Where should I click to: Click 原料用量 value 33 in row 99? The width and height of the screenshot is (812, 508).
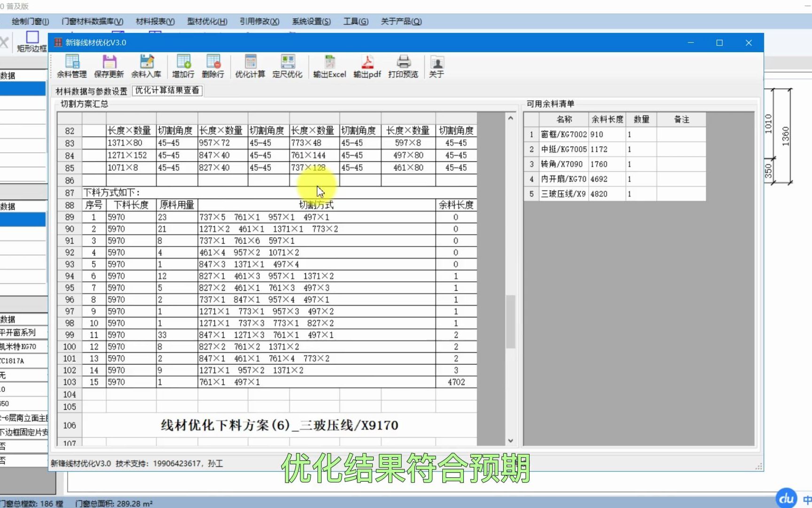[177, 335]
